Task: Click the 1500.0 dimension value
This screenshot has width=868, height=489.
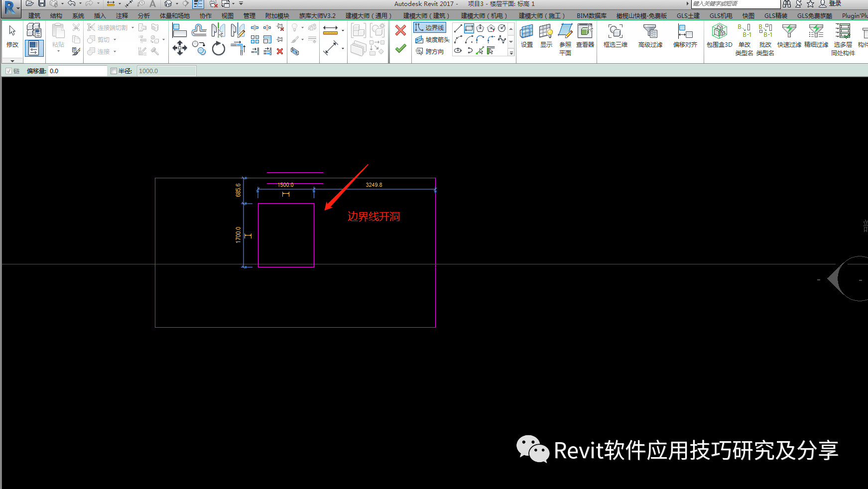Action: (x=285, y=185)
